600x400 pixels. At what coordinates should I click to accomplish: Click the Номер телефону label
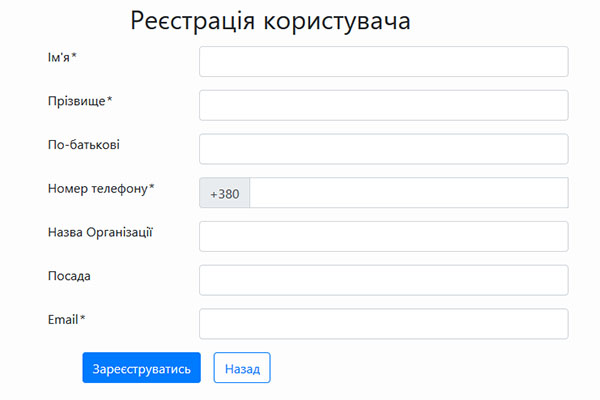pos(97,188)
